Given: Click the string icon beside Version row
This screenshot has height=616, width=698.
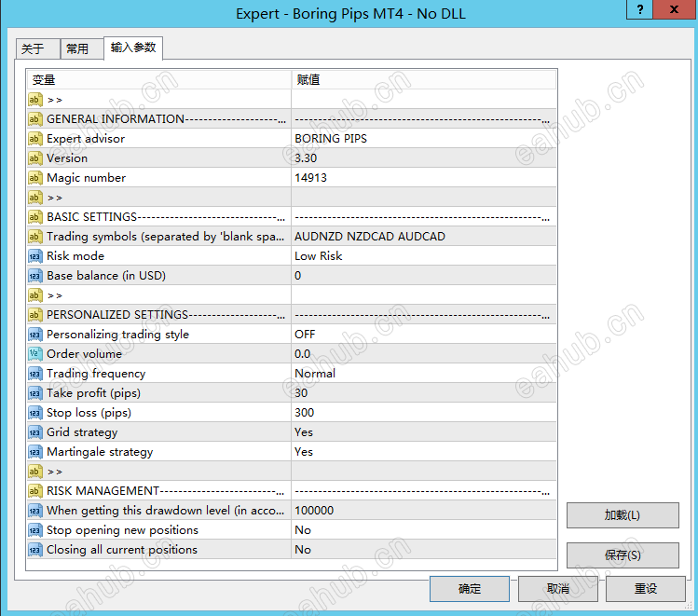Looking at the screenshot, I should click(35, 158).
